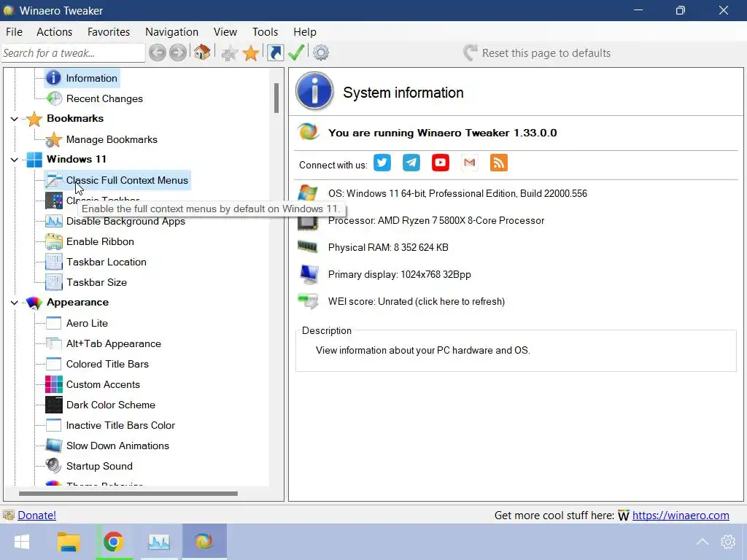Click the tree panel horizontal scrollbar

[x=128, y=494]
